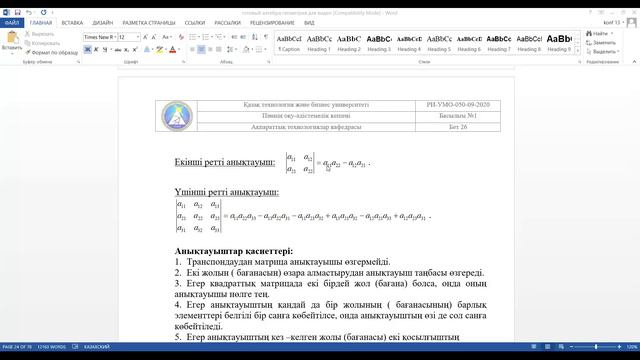Screen dimensions: 640x360
Task: Activate Формат по образцу format painter
Action: click(x=51, y=53)
